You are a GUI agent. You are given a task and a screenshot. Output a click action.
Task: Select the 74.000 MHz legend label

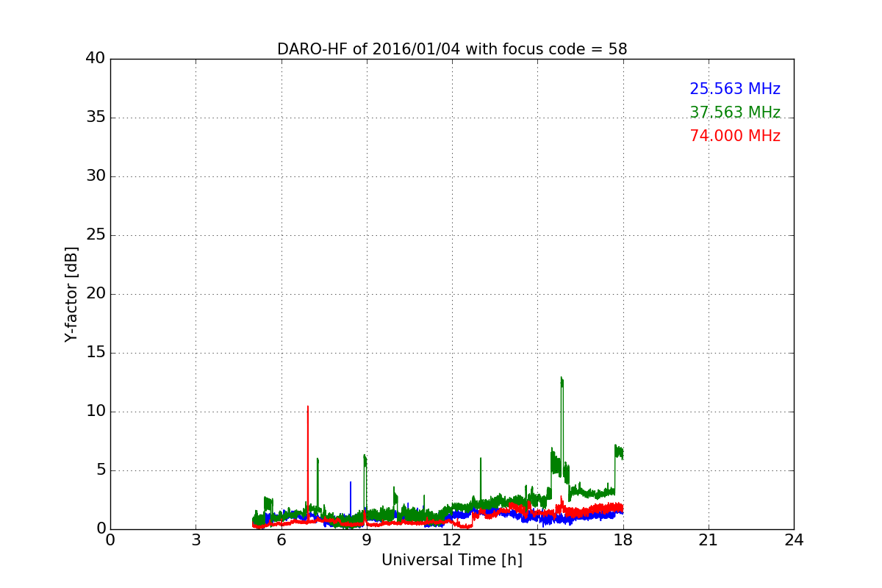pyautogui.click(x=735, y=136)
